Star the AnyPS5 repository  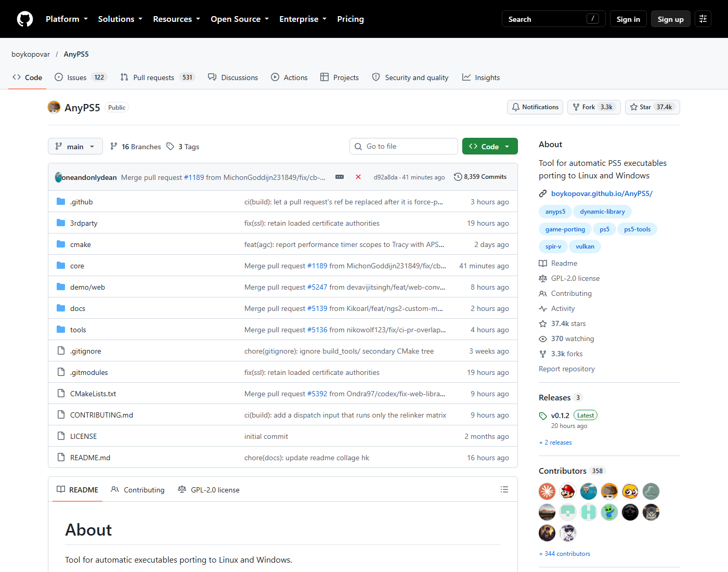coord(653,107)
